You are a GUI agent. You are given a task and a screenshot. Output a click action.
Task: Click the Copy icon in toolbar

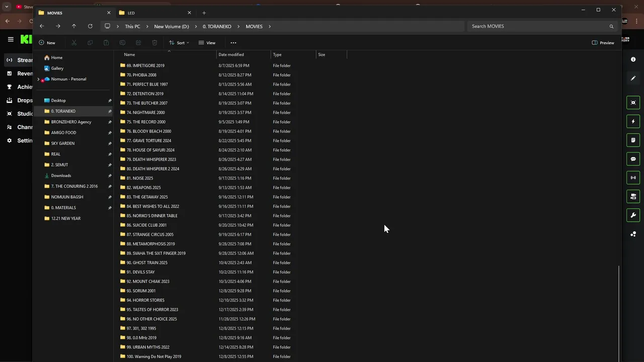click(90, 43)
